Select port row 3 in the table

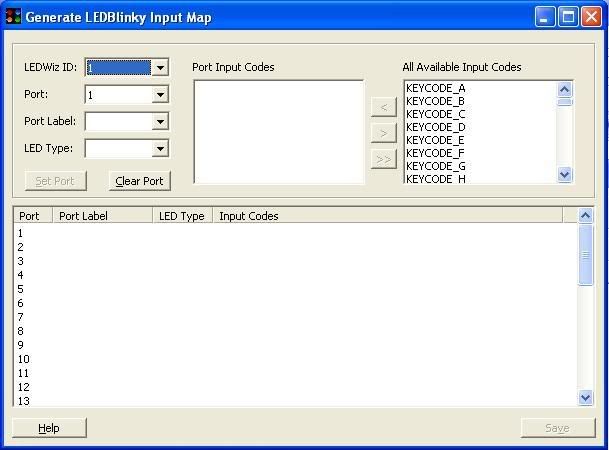point(295,261)
